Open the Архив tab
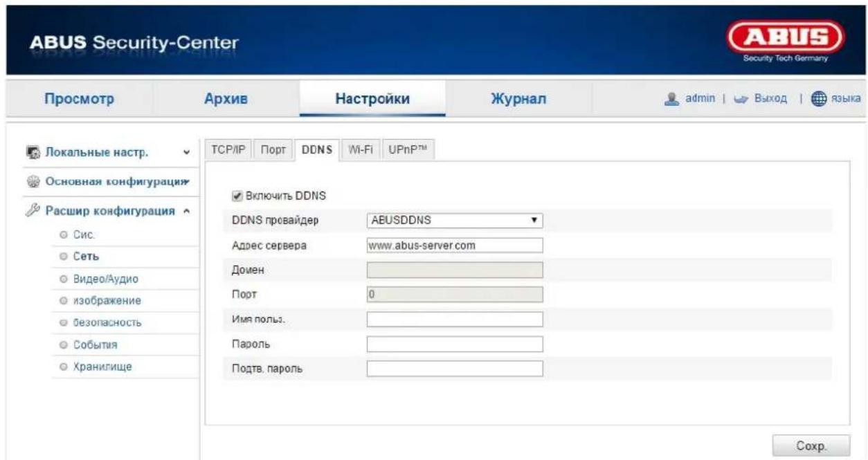 pyautogui.click(x=225, y=100)
